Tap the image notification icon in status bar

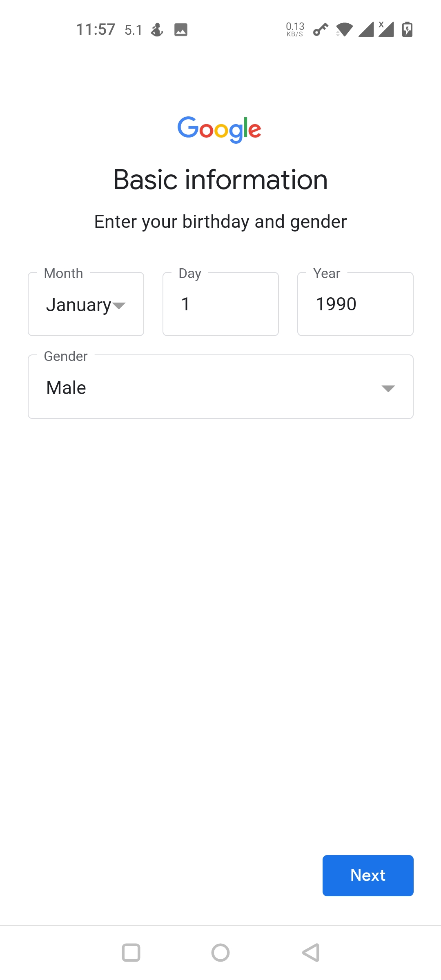click(181, 30)
